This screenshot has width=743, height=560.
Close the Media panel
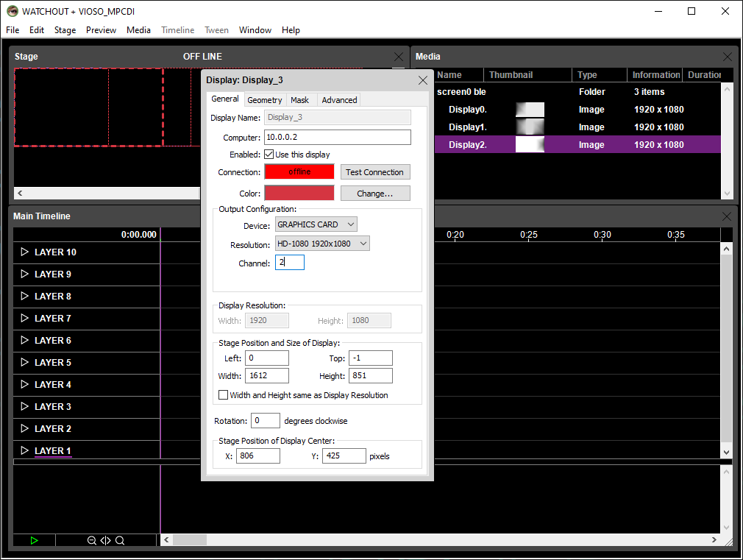click(727, 57)
